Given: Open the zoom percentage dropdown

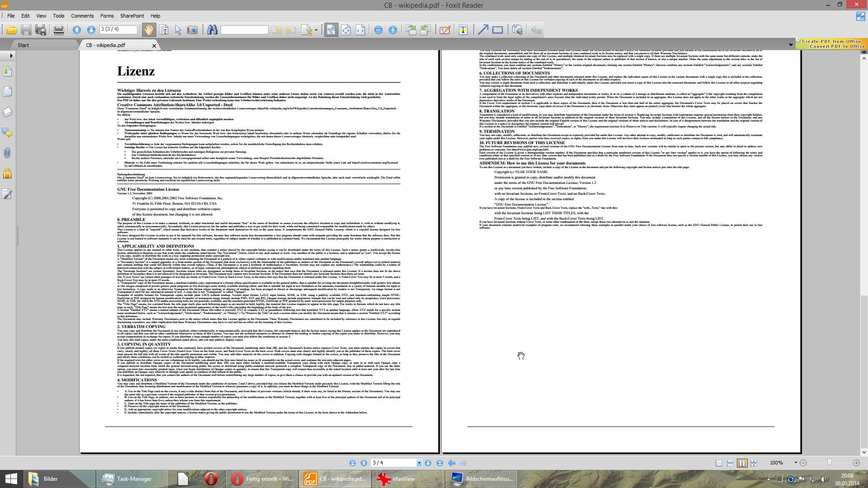Looking at the screenshot, I should (795, 463).
